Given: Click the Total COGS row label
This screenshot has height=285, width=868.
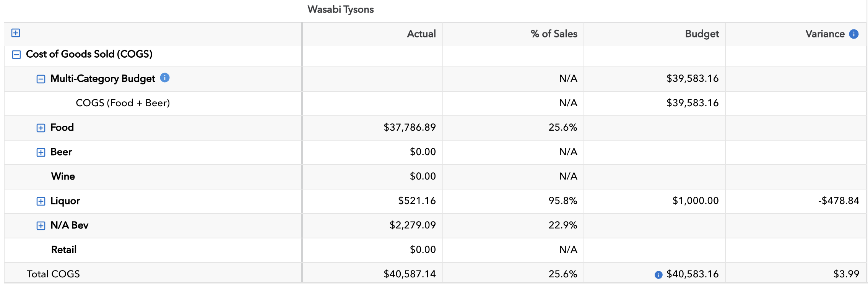Looking at the screenshot, I should click(53, 274).
